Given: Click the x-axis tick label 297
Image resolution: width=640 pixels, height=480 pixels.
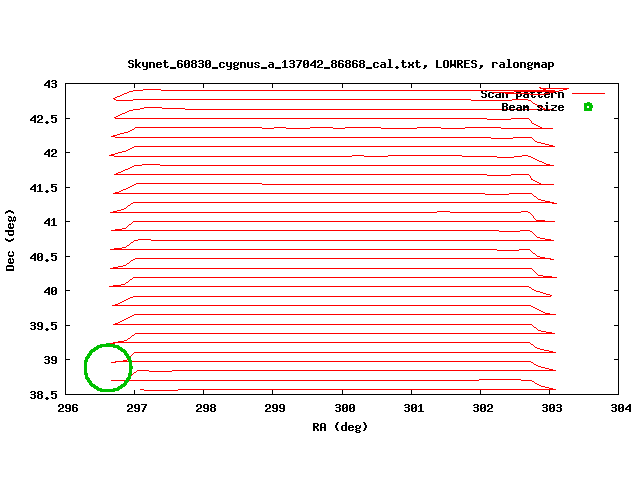Looking at the screenshot, I should pos(137,408).
